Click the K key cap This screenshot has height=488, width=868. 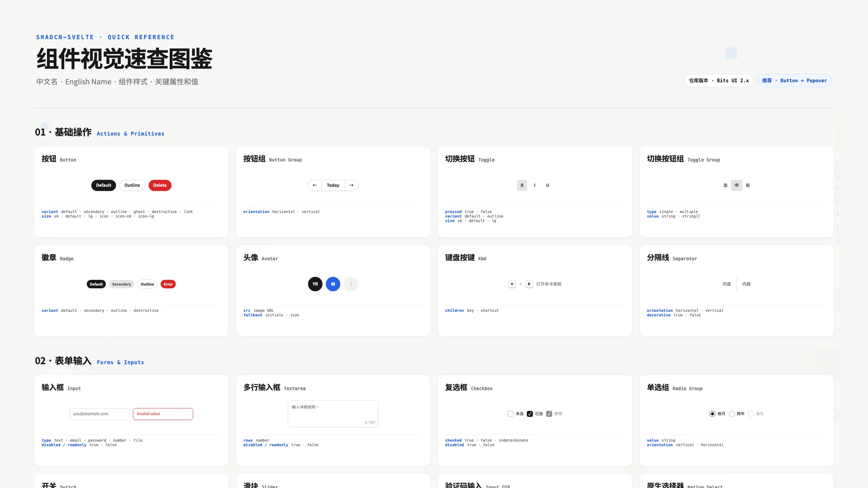point(529,284)
